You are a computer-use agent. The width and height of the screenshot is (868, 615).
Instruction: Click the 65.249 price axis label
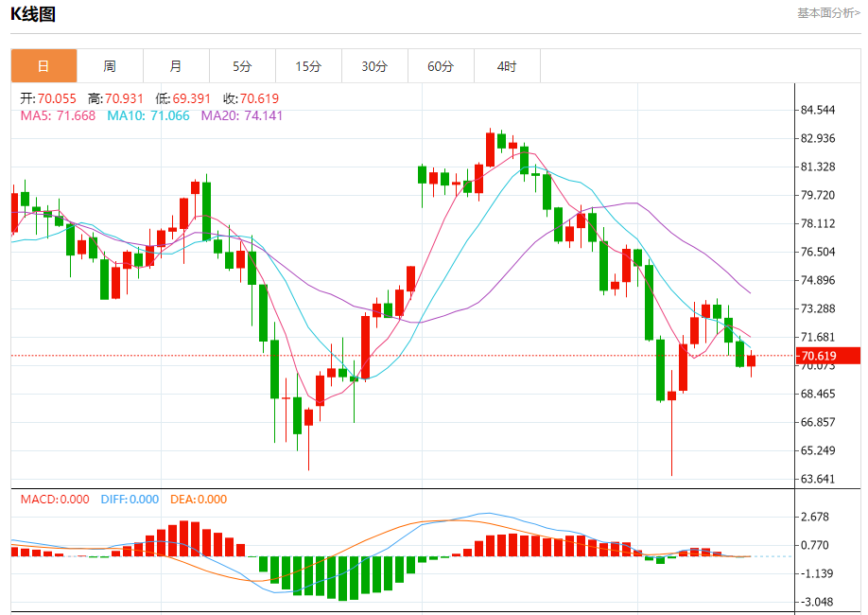818,450
